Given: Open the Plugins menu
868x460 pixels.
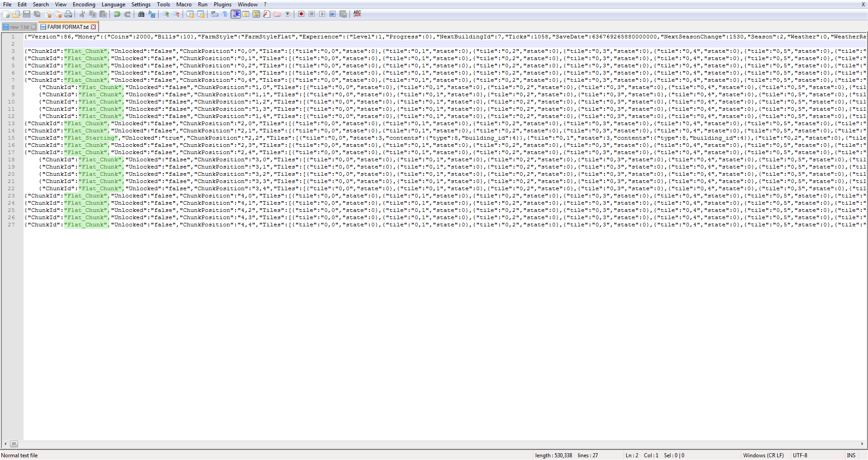Looking at the screenshot, I should (223, 5).
